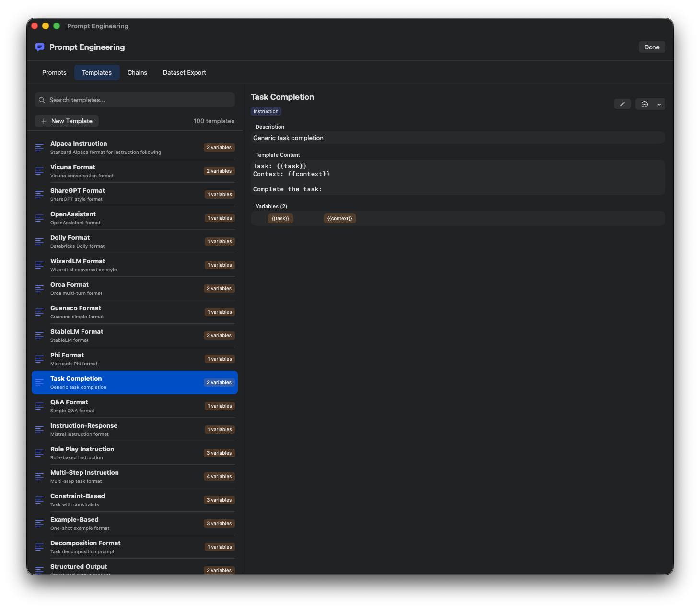
Task: Click the pencil edit icon for Task Completion
Action: [x=622, y=104]
